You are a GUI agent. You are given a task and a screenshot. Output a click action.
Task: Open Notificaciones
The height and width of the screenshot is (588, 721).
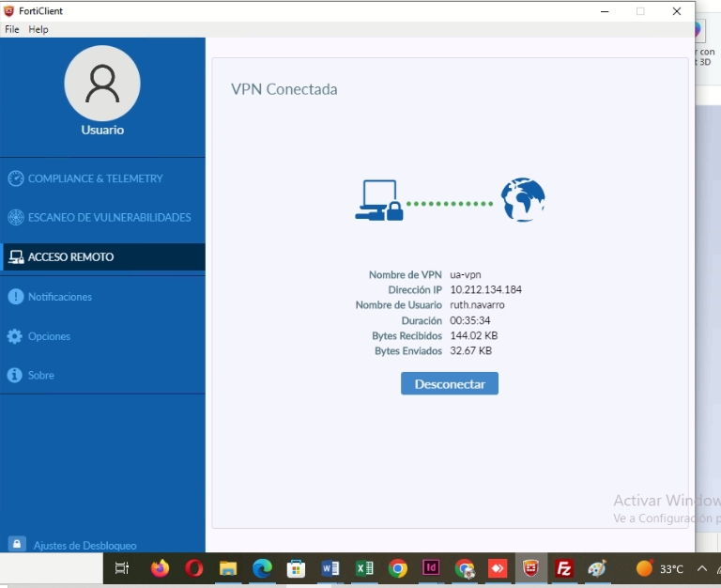click(x=60, y=297)
